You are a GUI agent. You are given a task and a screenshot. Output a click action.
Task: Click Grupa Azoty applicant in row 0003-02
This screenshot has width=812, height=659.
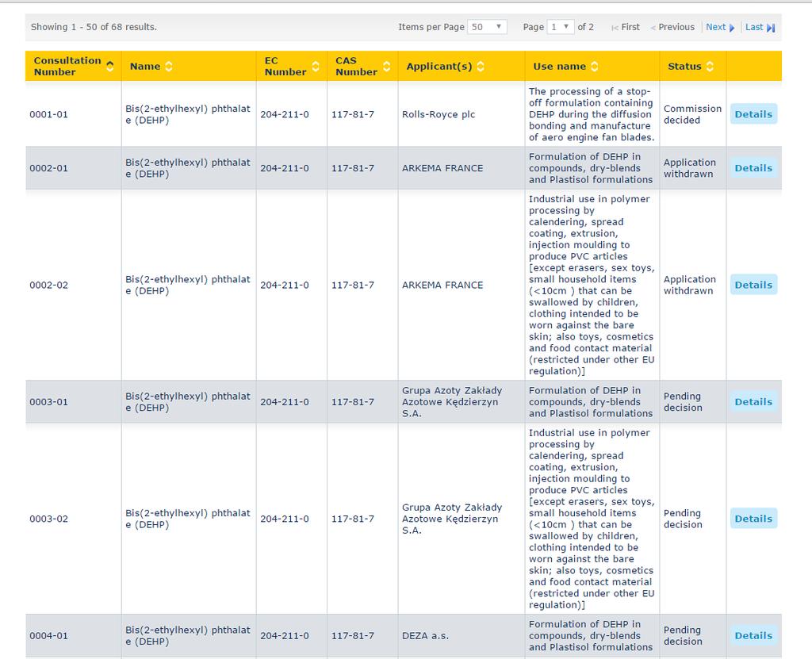[452, 519]
